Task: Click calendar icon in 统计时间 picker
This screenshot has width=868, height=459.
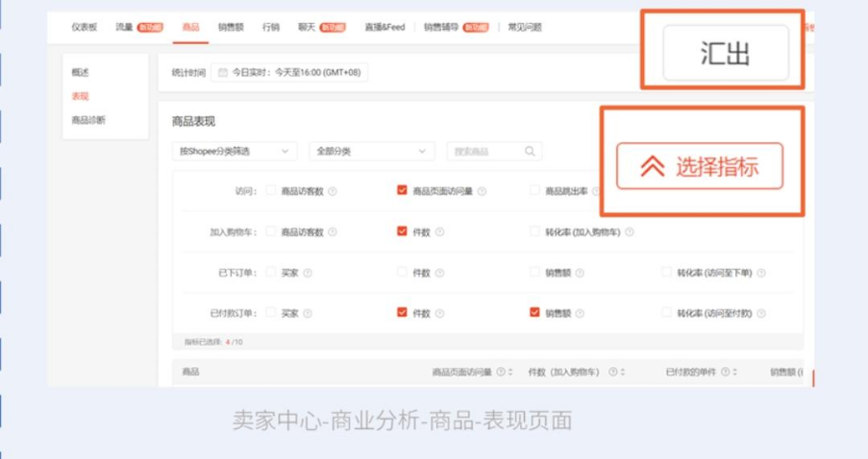Action: click(223, 72)
